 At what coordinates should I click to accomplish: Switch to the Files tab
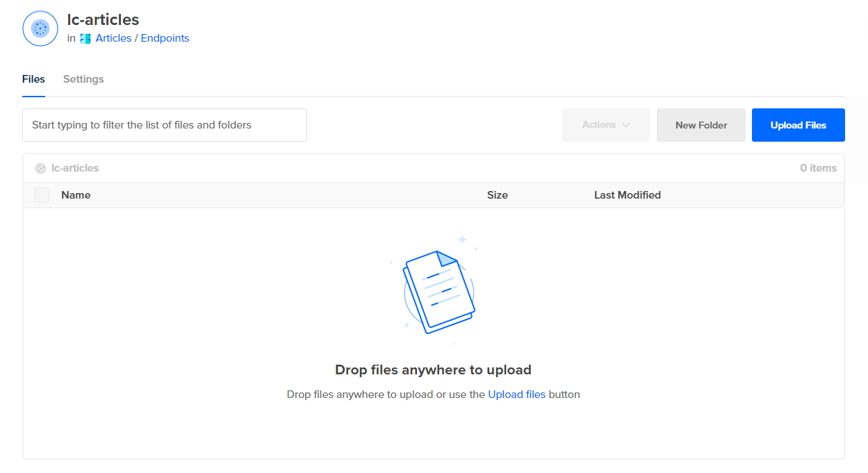click(33, 79)
